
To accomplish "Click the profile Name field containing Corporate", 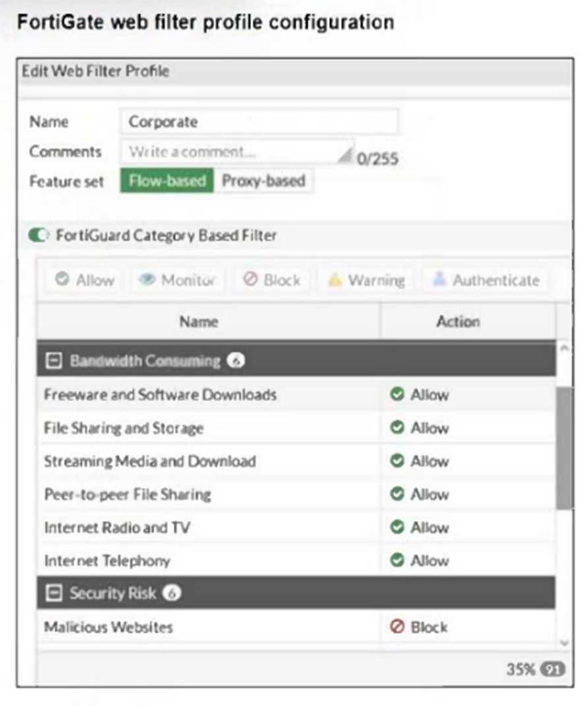I will tap(259, 122).
